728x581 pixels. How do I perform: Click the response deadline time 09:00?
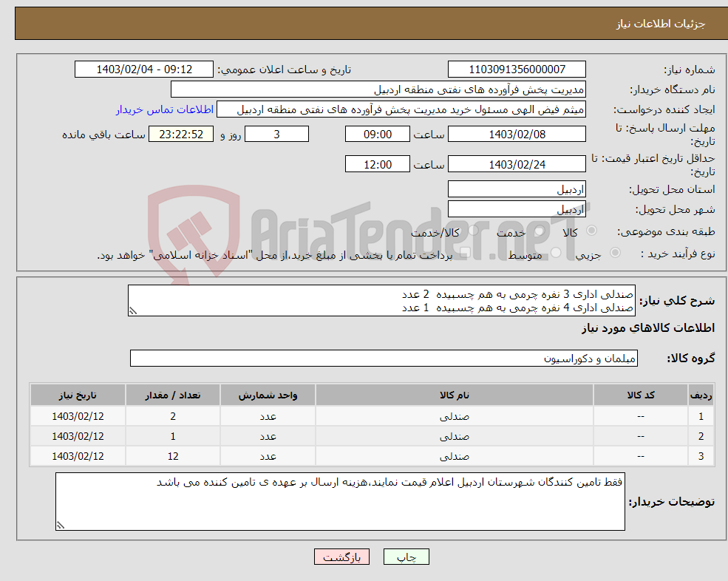coord(378,135)
